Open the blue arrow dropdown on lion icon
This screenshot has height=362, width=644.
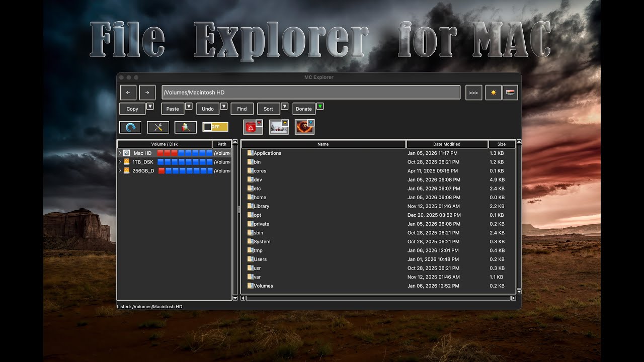311,123
